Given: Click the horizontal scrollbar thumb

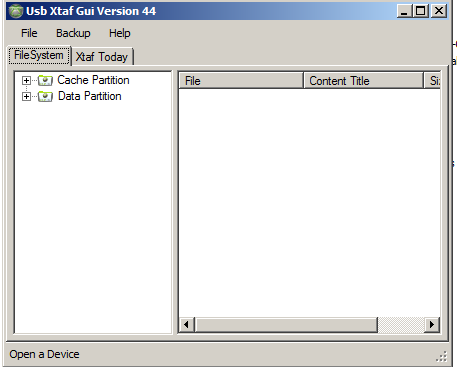Looking at the screenshot, I should pyautogui.click(x=286, y=325).
